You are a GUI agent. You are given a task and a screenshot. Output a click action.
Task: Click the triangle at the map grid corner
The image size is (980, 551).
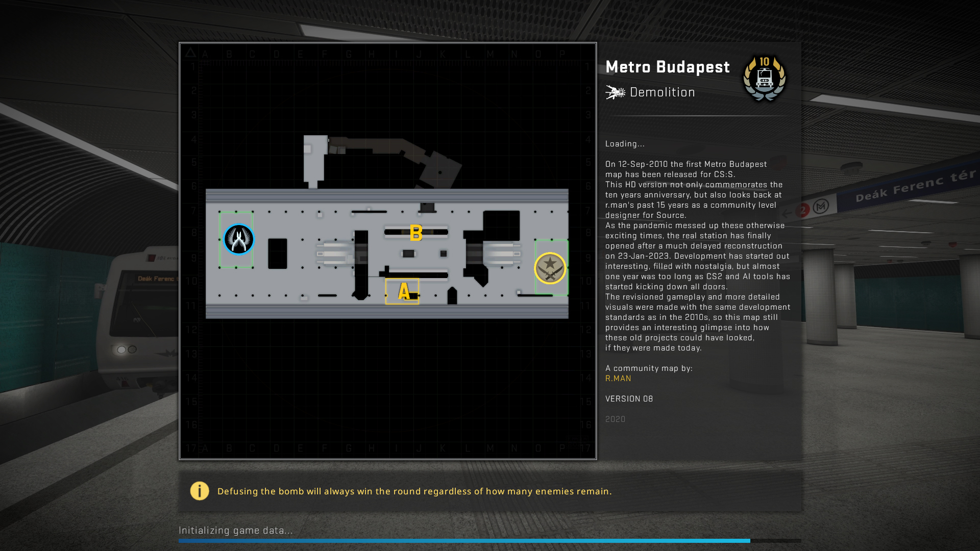(190, 53)
